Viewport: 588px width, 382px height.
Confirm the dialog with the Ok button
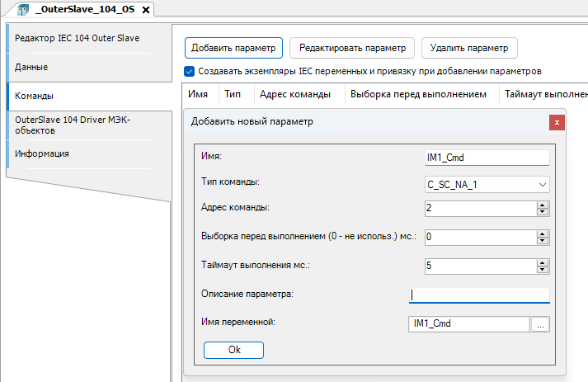(233, 350)
